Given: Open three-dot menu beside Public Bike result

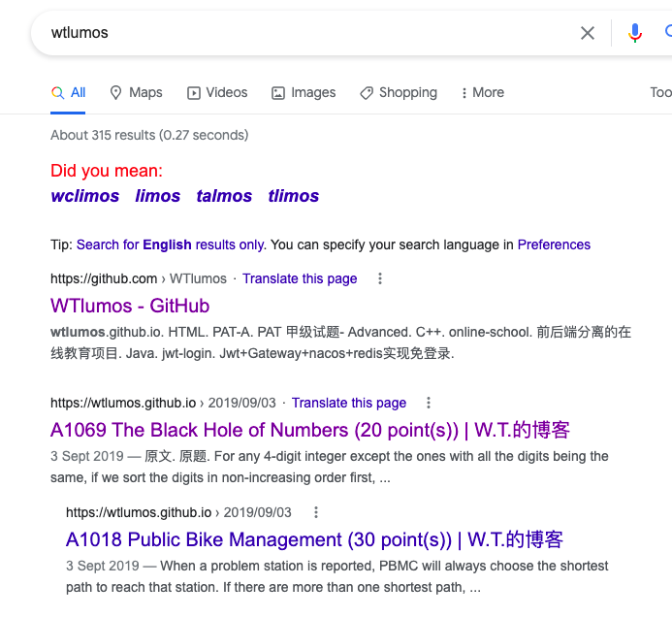Looking at the screenshot, I should pos(315,512).
